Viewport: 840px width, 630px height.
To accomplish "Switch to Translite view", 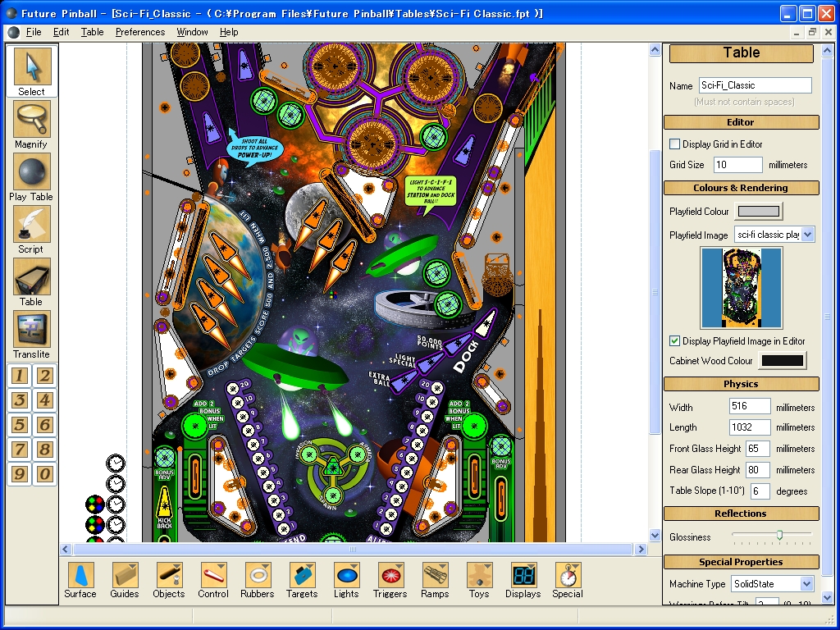I will pos(32,334).
